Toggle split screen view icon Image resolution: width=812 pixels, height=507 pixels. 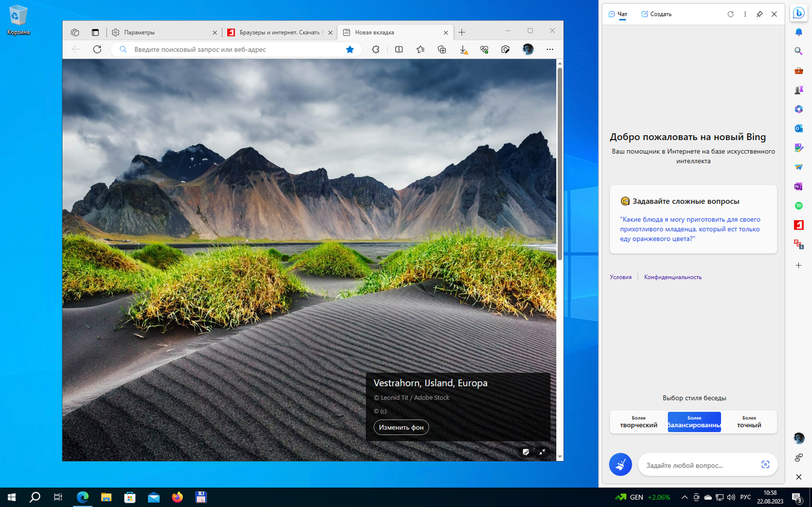[399, 49]
